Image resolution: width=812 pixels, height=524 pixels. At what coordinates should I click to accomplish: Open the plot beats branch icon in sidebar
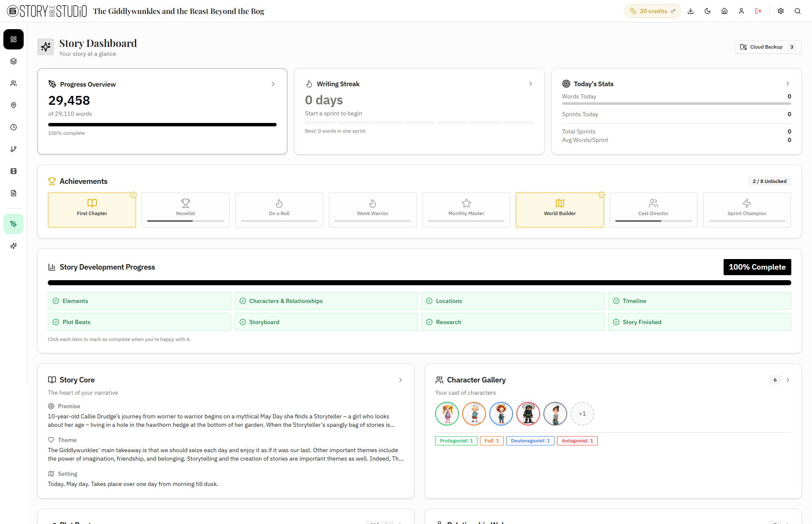click(14, 149)
